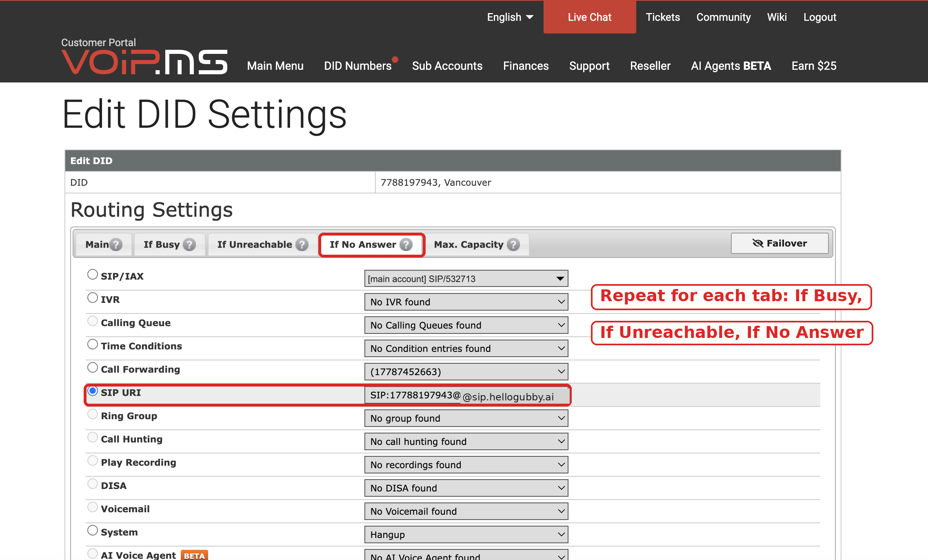Image resolution: width=928 pixels, height=560 pixels.
Task: Open the English language dropdown
Action: [x=510, y=17]
